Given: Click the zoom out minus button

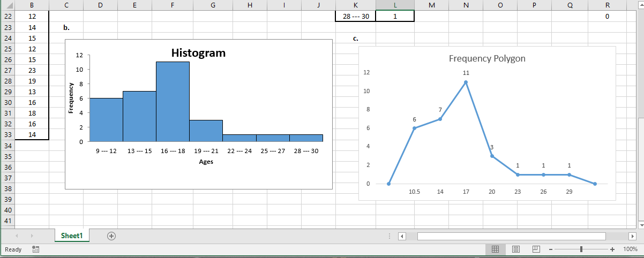Looking at the screenshot, I should click(550, 249).
